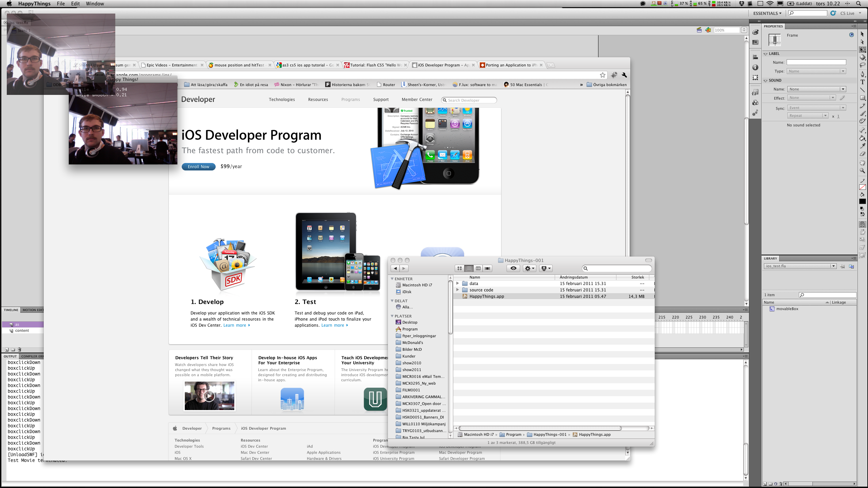Select the 3D Rotation tool

862,57
